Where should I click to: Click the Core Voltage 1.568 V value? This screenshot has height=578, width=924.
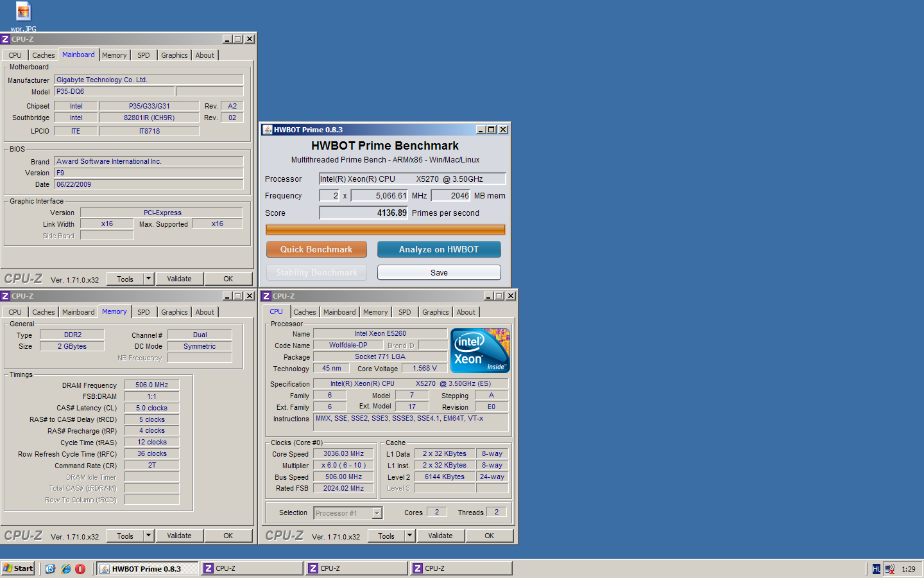point(425,368)
